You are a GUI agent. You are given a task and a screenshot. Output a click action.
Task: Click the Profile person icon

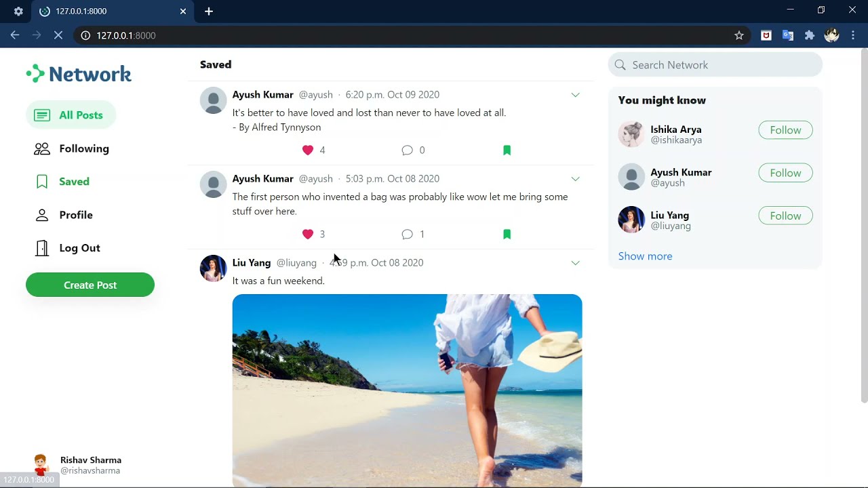42,215
